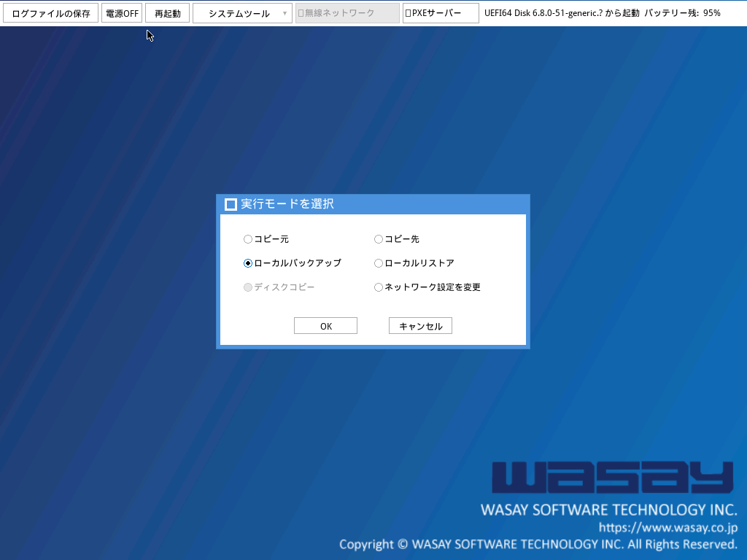
Task: Click the 電源OFF button
Action: click(122, 13)
